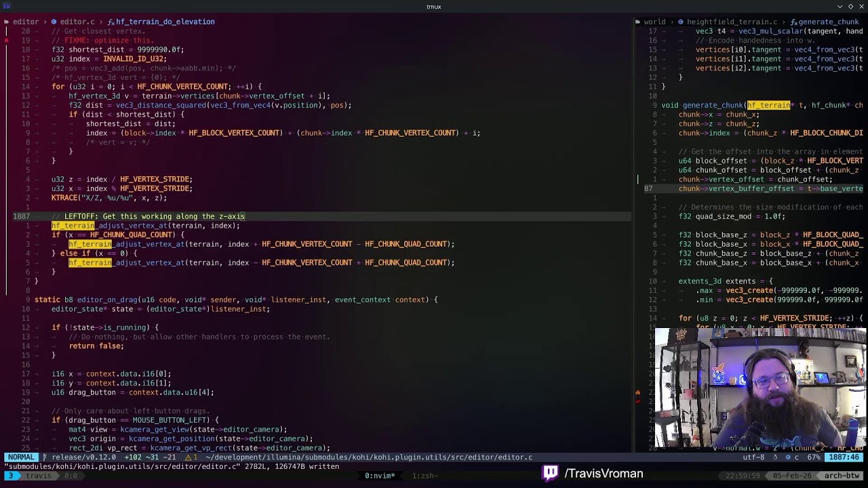Click the file path in the statusline
The height and width of the screenshot is (488, 868).
pos(370,457)
